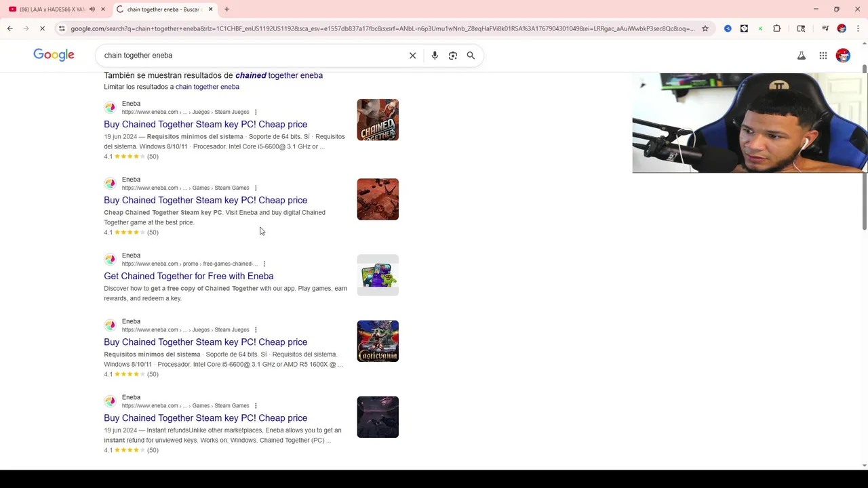This screenshot has width=868, height=488.
Task: Open the Google account avatar on the page
Action: point(843,56)
